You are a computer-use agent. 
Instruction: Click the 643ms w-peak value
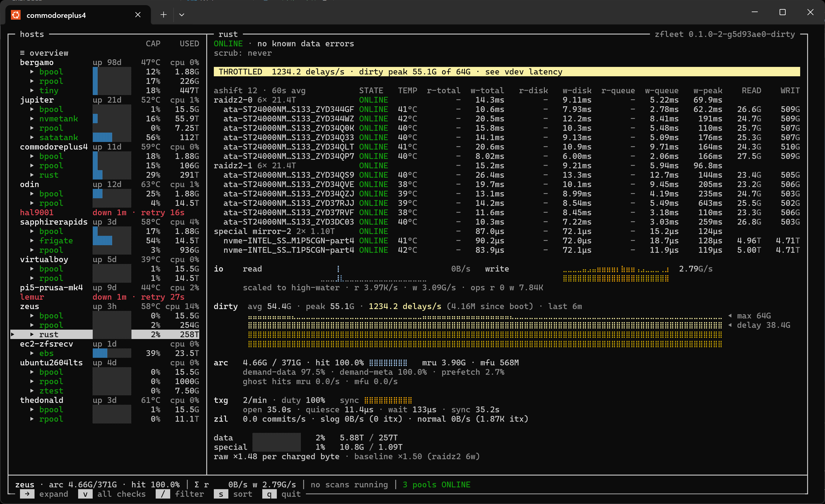click(x=710, y=203)
